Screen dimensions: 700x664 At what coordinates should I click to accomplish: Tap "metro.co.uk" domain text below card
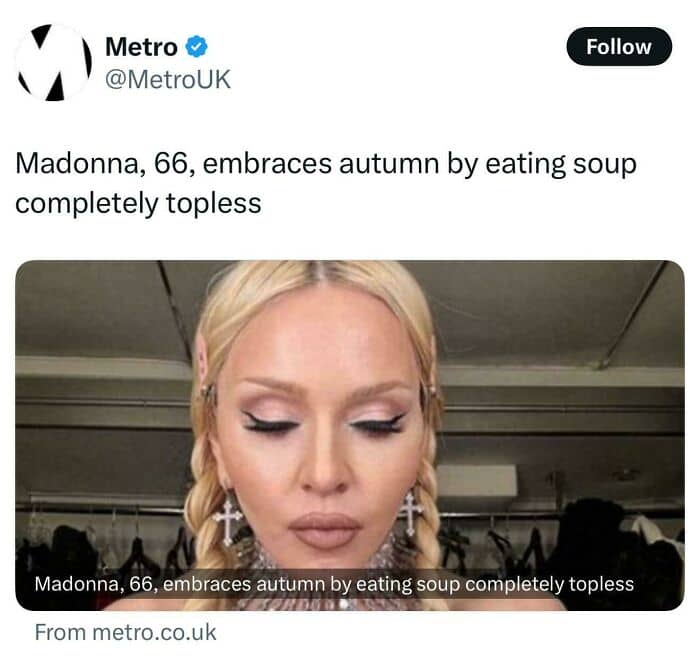[154, 632]
